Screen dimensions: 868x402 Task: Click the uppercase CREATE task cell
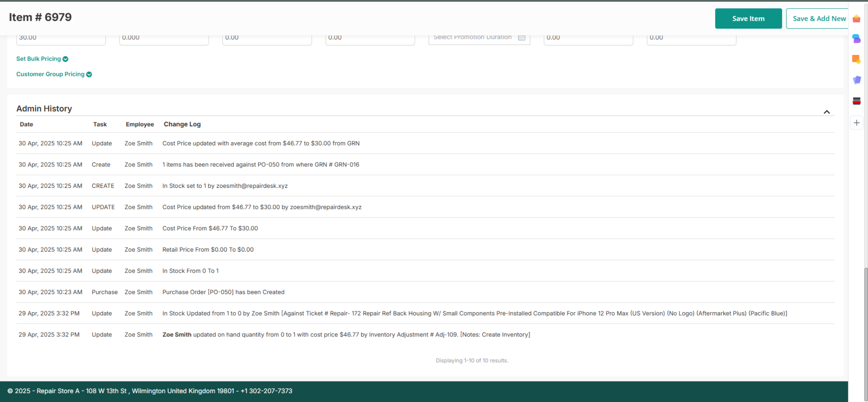[103, 186]
